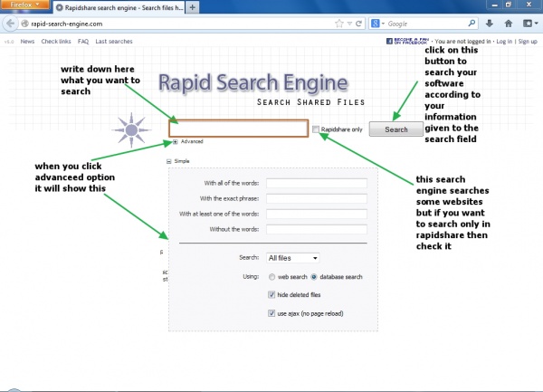Click the Without the words field

coord(317,229)
